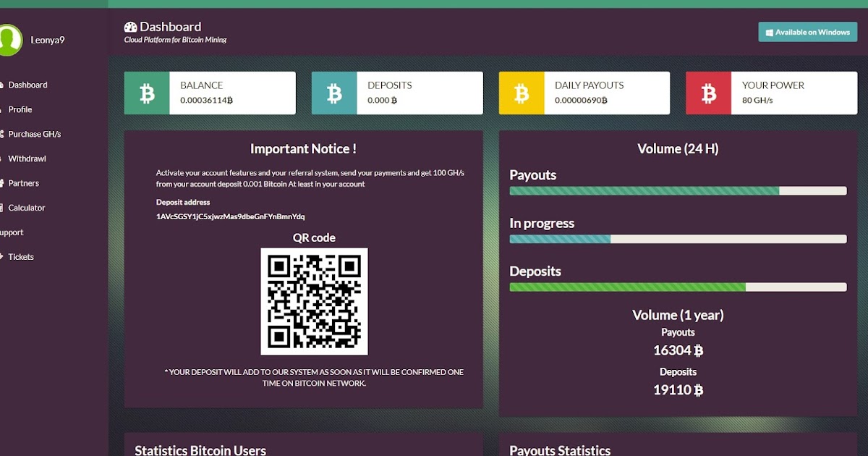Click the Deposits volume progress bar

pos(678,287)
